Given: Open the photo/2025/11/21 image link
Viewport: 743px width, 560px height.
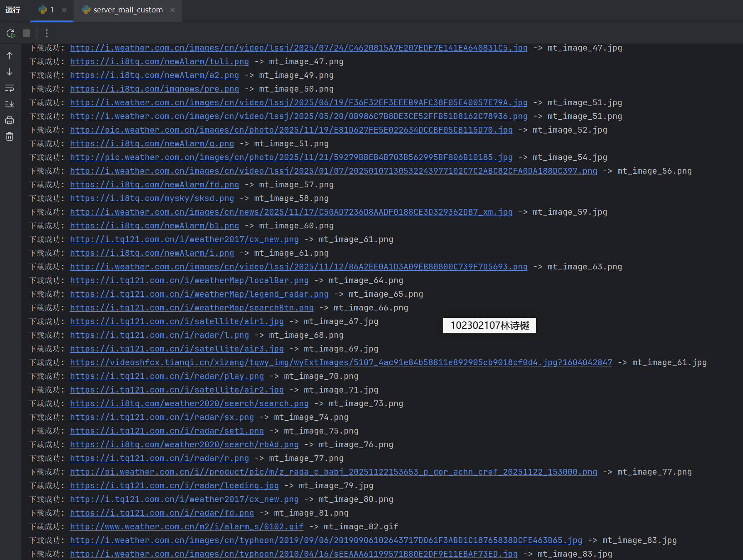Looking at the screenshot, I should pyautogui.click(x=291, y=157).
